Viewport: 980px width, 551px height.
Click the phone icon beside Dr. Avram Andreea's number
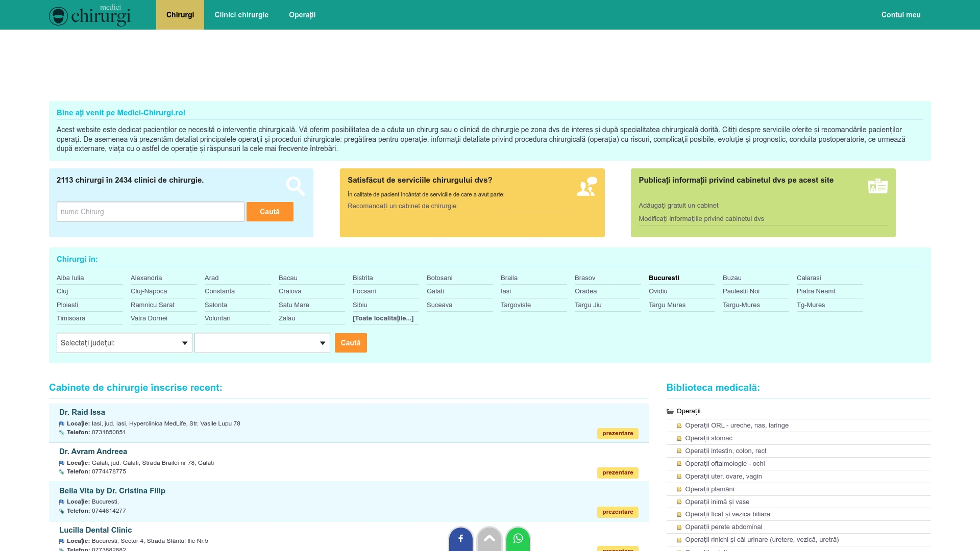(x=62, y=471)
